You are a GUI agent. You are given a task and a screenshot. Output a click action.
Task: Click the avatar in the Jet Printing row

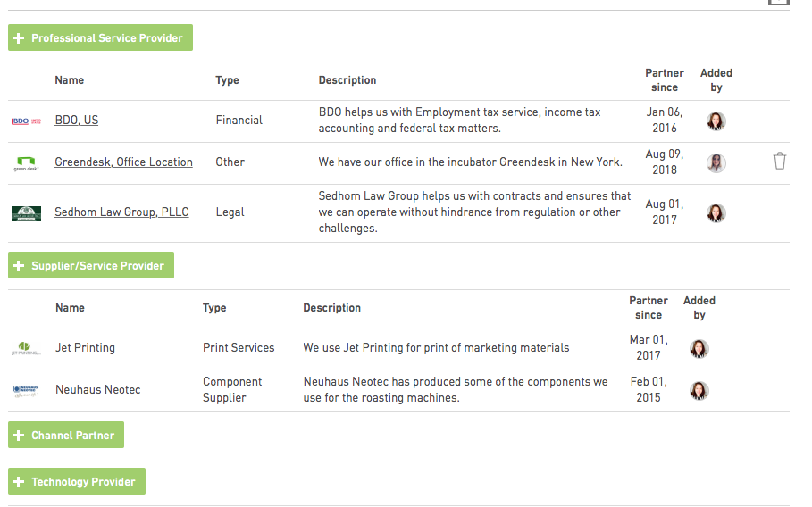[699, 348]
